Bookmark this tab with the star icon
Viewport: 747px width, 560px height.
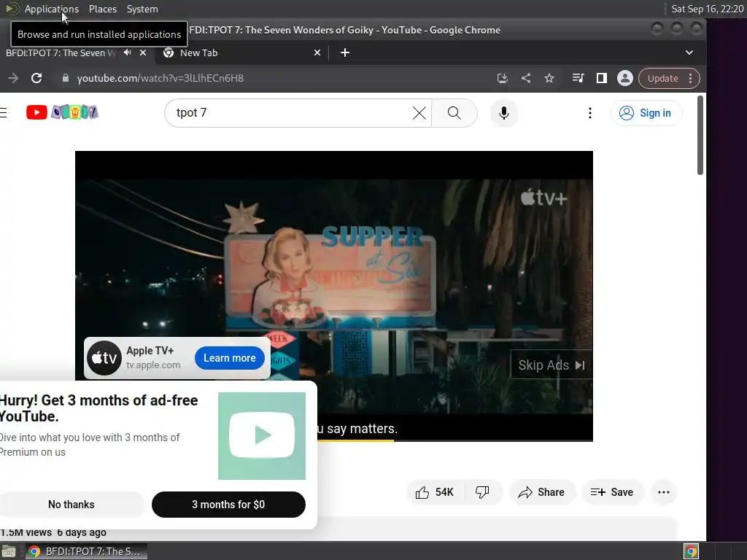[549, 78]
